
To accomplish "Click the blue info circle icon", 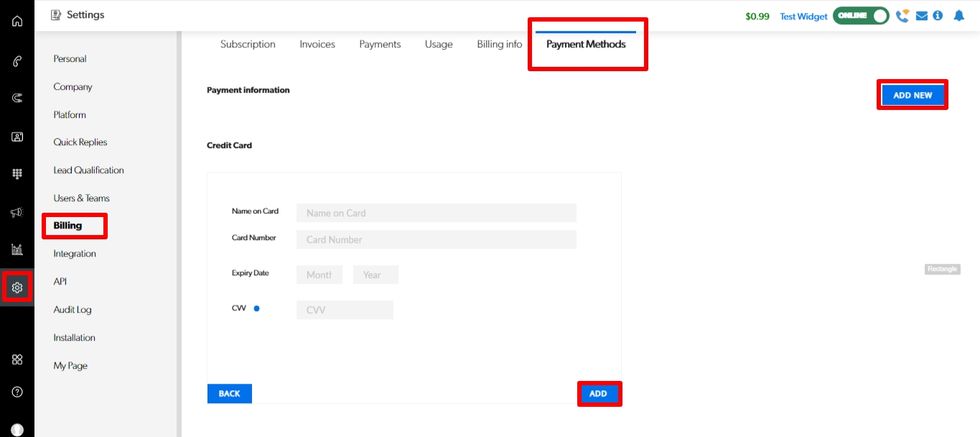I will pyautogui.click(x=938, y=16).
